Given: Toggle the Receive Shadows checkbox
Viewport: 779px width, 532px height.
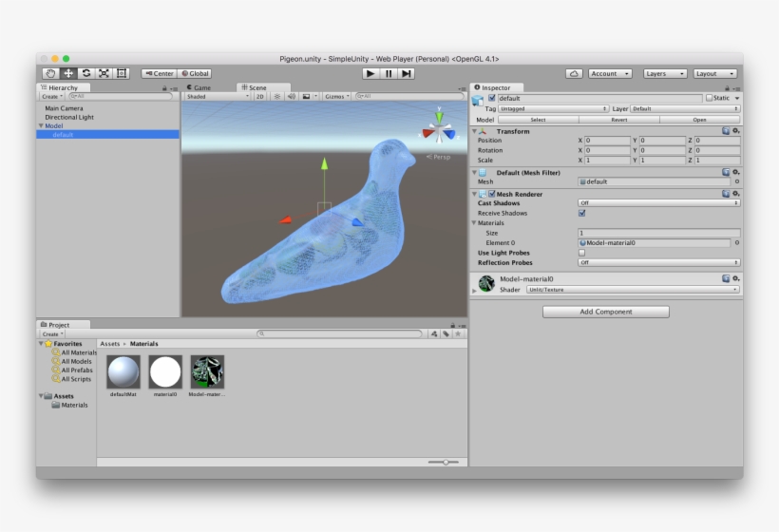Looking at the screenshot, I should click(582, 213).
